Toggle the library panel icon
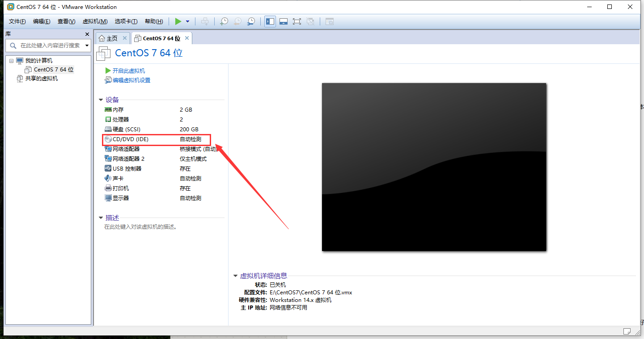This screenshot has width=644, height=339. tap(270, 21)
